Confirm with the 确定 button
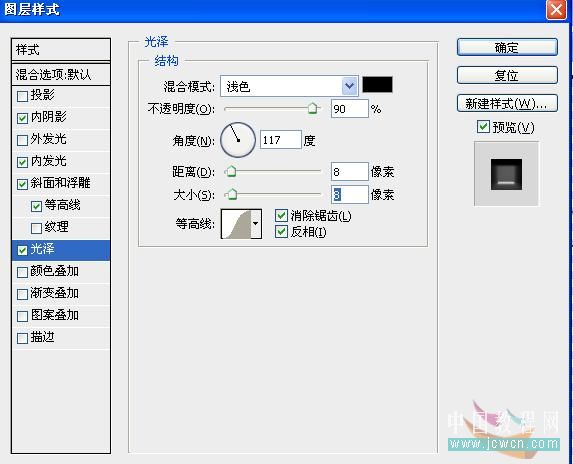 tap(507, 47)
